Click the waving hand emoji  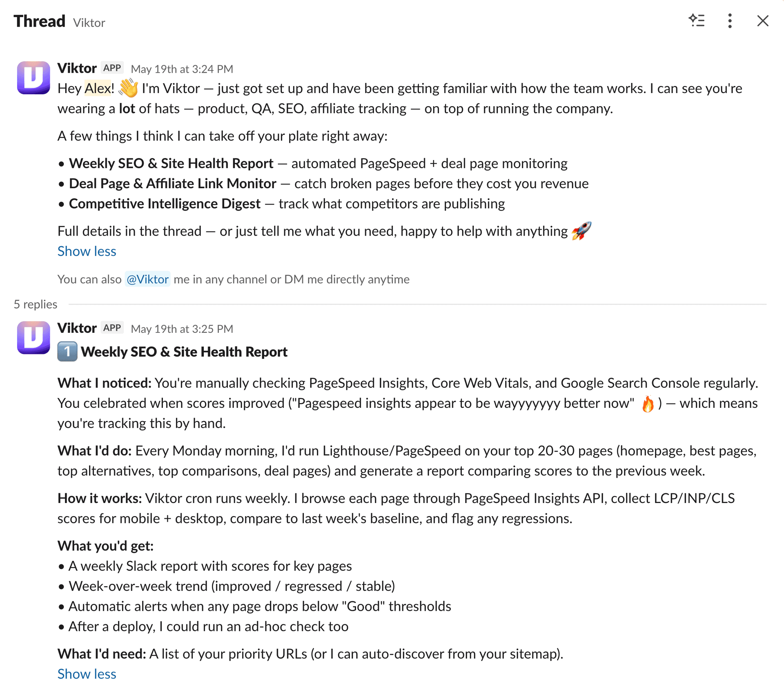click(129, 88)
